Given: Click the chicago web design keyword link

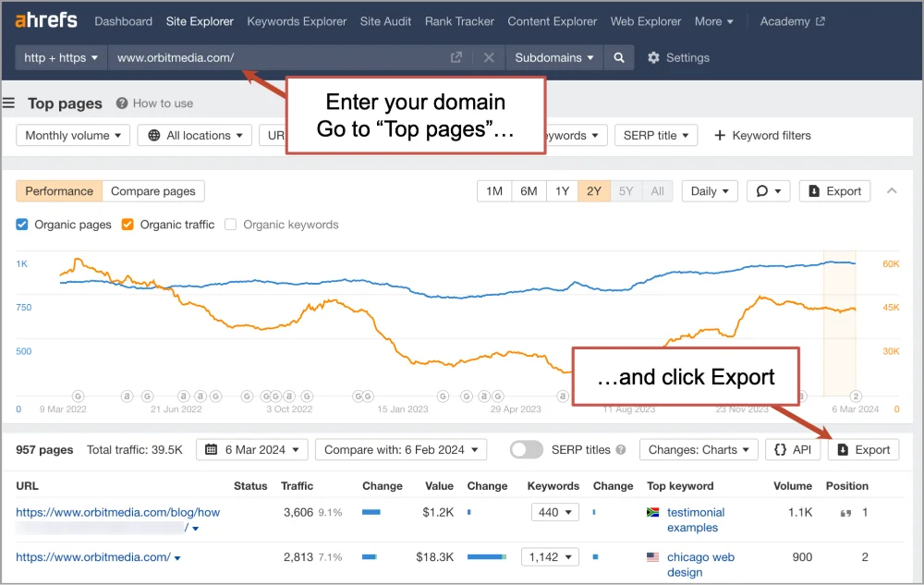Looking at the screenshot, I should click(700, 565).
